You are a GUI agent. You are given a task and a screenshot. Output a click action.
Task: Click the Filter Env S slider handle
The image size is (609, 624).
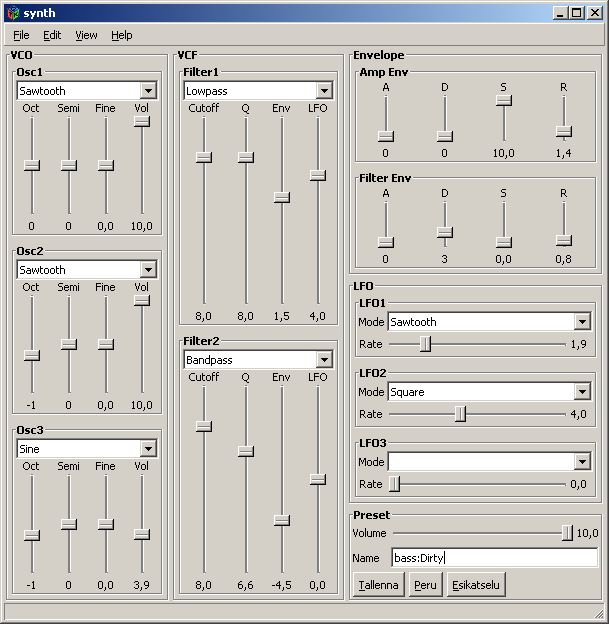(x=504, y=242)
